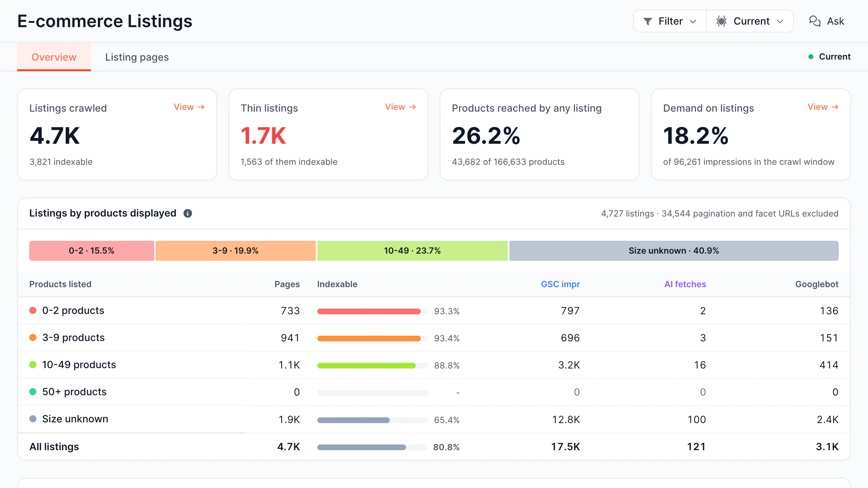This screenshot has width=868, height=488.
Task: Open the Current crawl dropdown
Action: [750, 21]
